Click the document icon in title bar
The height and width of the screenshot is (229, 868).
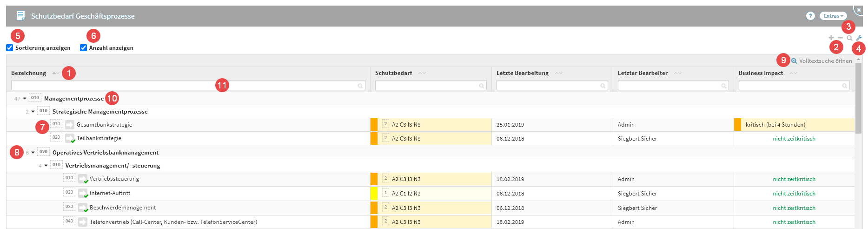(20, 16)
